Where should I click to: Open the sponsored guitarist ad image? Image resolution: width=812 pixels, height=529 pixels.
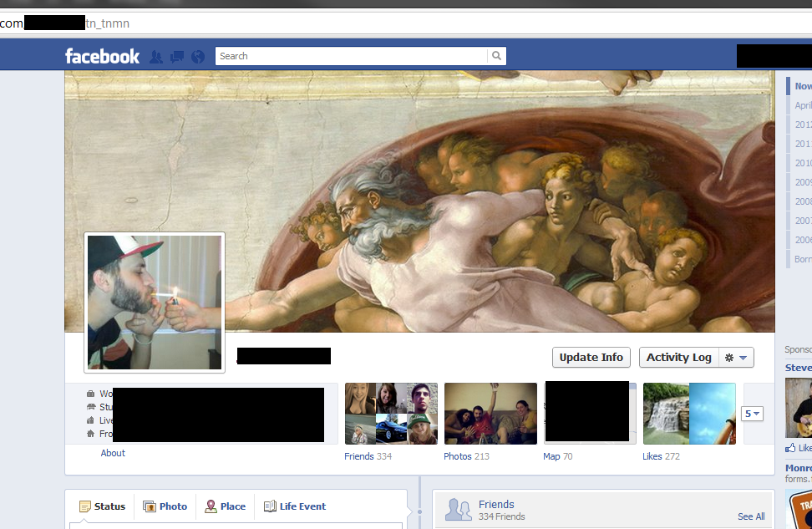(x=799, y=408)
